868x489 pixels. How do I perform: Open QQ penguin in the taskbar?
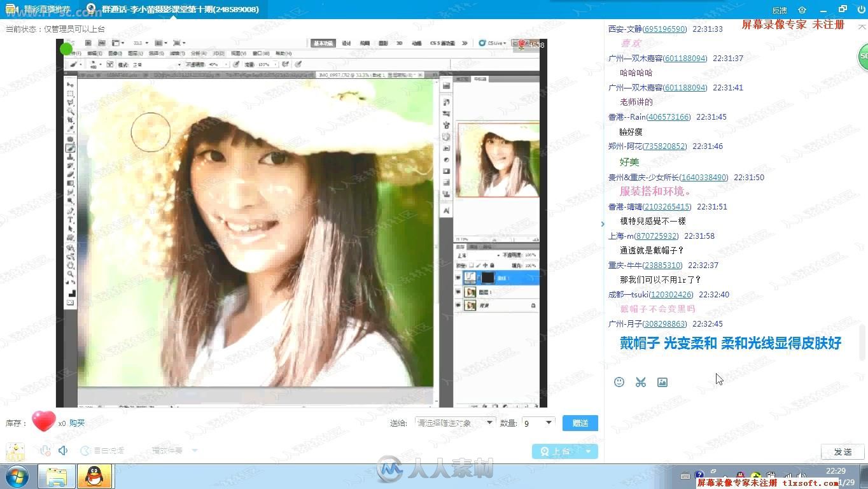pyautogui.click(x=95, y=476)
